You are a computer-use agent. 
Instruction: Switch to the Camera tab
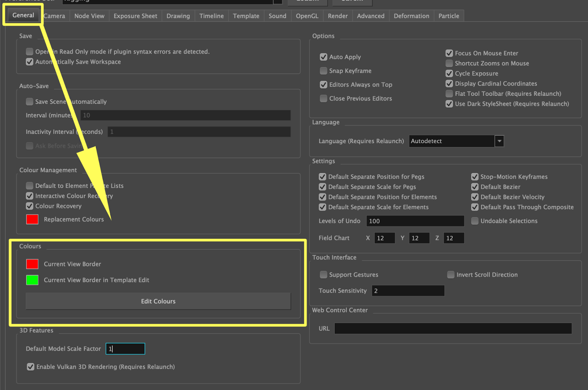click(x=54, y=16)
